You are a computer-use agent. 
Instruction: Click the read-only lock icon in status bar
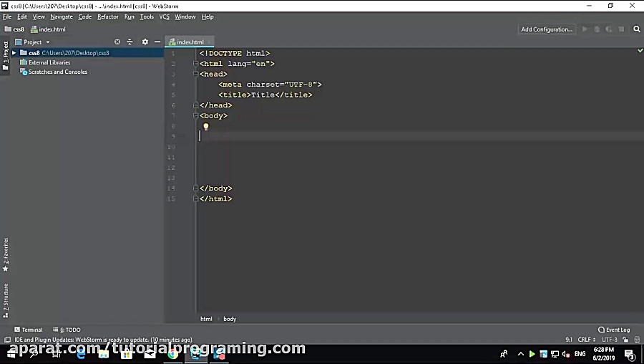[x=625, y=340]
